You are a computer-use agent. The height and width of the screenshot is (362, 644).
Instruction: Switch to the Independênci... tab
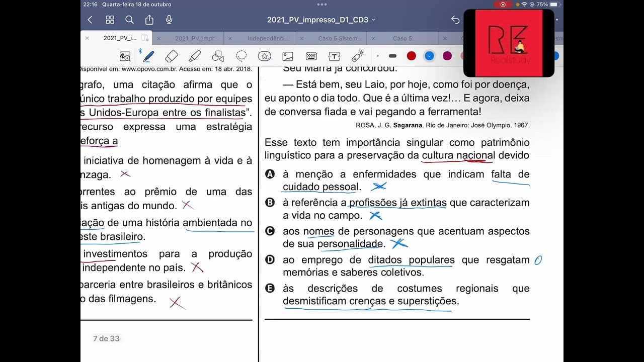coord(268,38)
